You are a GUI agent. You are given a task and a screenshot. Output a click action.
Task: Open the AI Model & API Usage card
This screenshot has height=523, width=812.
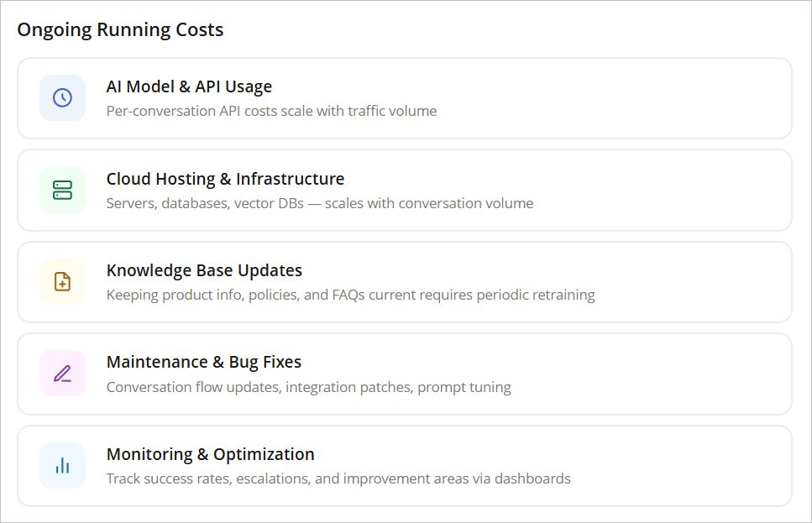(406, 98)
